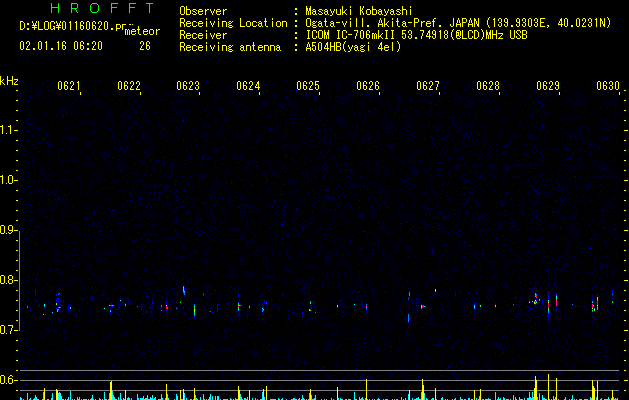
Task: Select receiver text ICOM IC-706mkII
Action: 351,35
